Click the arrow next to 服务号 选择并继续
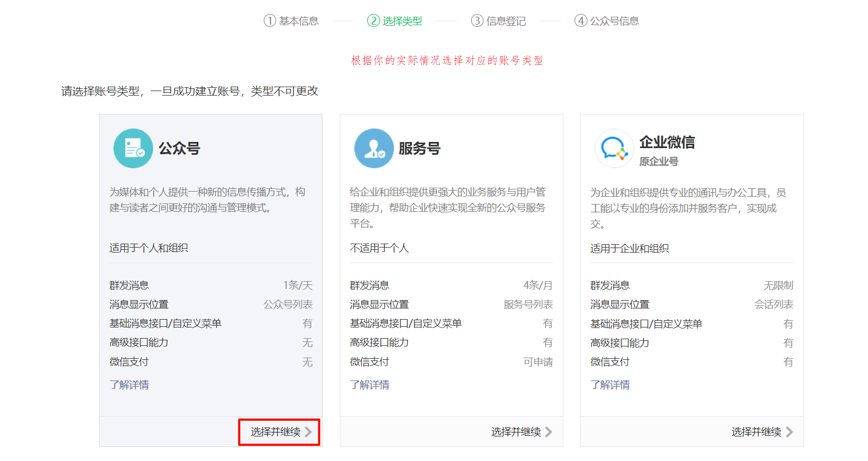The height and width of the screenshot is (461, 868). [549, 432]
